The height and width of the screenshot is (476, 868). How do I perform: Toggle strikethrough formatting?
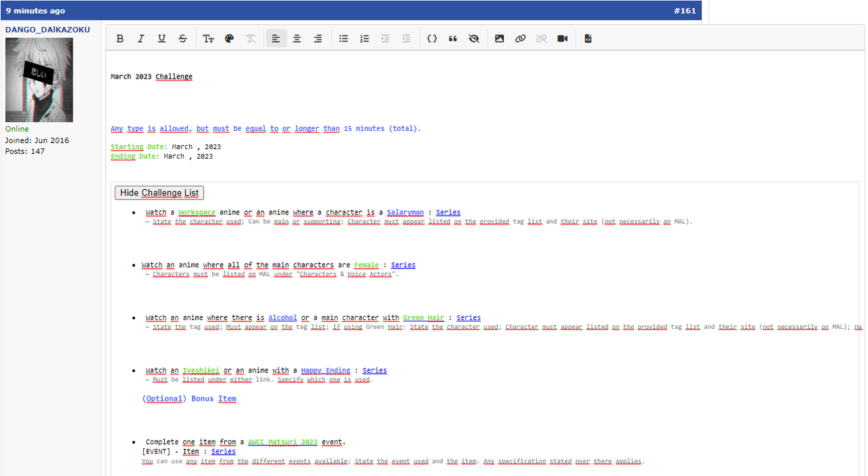(x=182, y=38)
